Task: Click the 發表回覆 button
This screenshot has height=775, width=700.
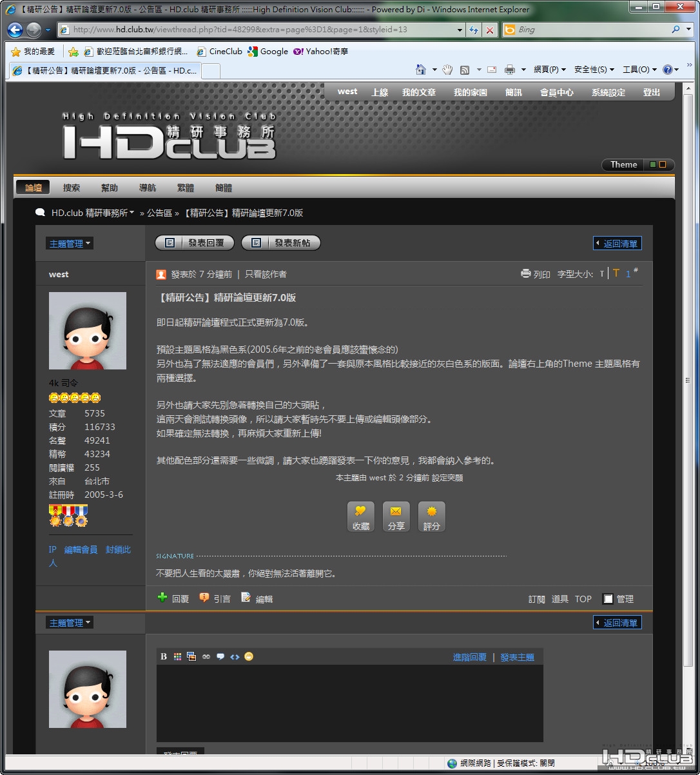Action: 195,243
